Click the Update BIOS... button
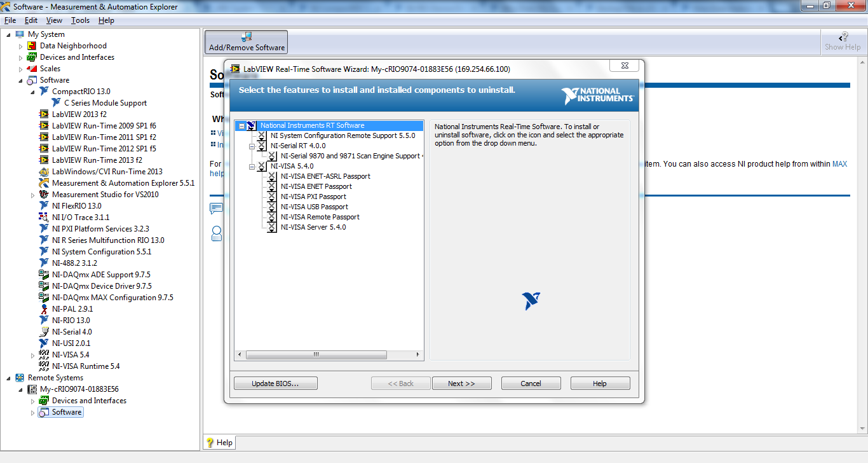 pyautogui.click(x=275, y=384)
